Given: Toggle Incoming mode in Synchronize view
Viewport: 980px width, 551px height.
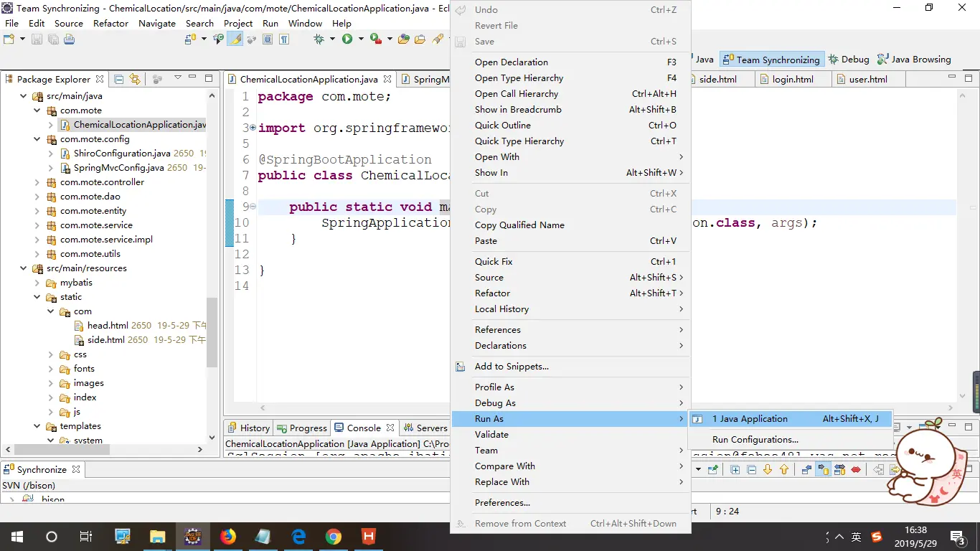Looking at the screenshot, I should click(x=806, y=470).
